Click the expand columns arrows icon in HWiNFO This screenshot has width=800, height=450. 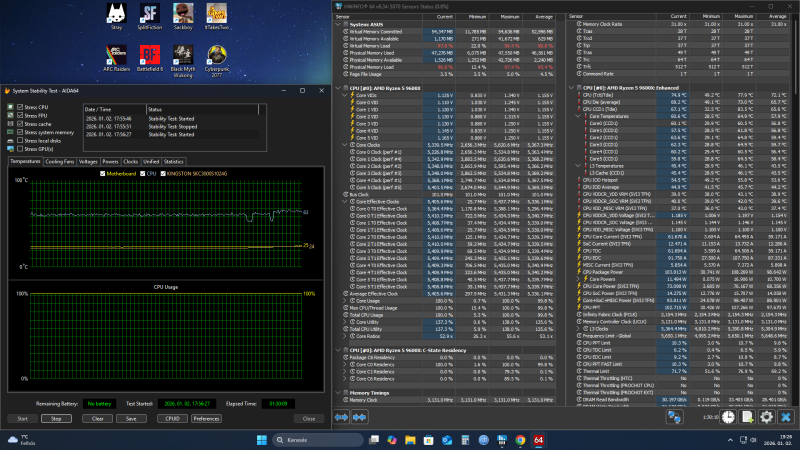click(343, 416)
